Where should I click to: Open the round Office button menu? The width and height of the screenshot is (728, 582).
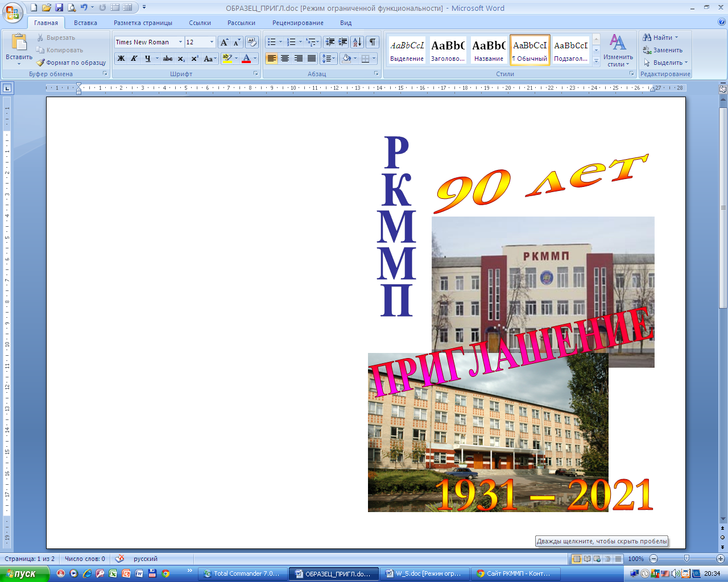click(x=13, y=12)
